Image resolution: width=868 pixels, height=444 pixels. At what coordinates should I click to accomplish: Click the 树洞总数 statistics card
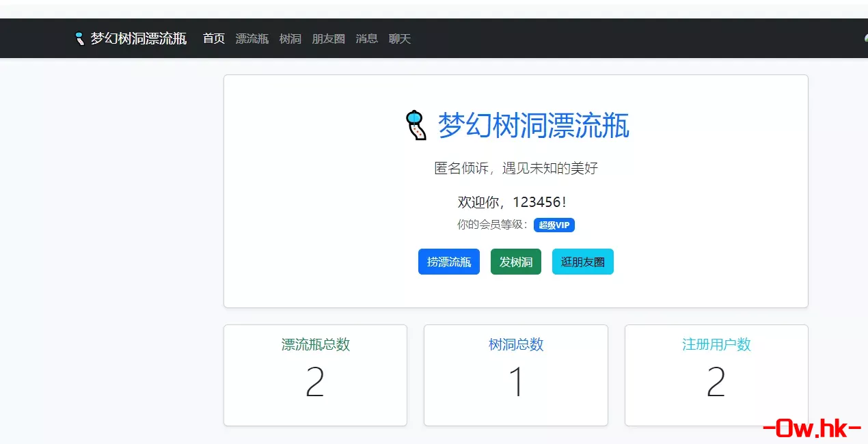pos(515,375)
